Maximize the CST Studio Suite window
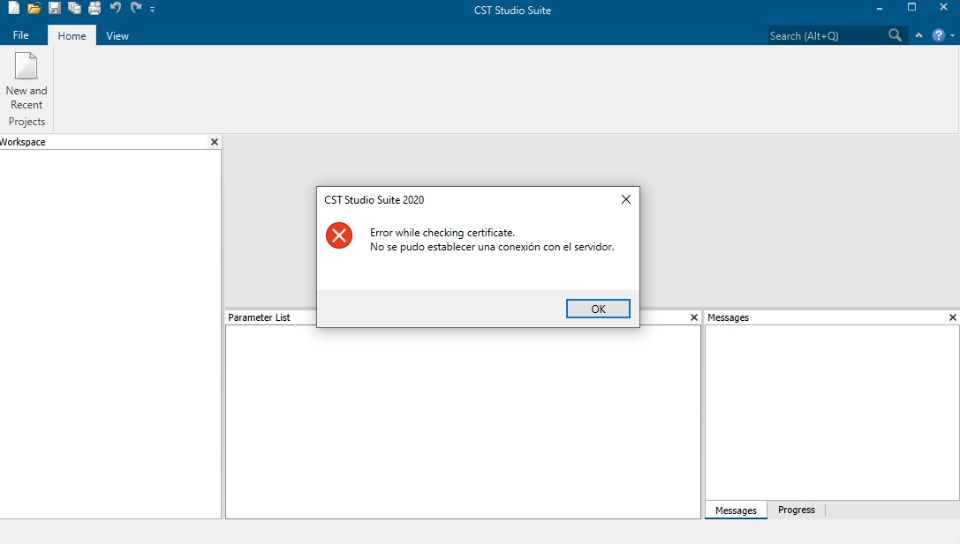Screen dimensions: 960x544 point(912,7)
